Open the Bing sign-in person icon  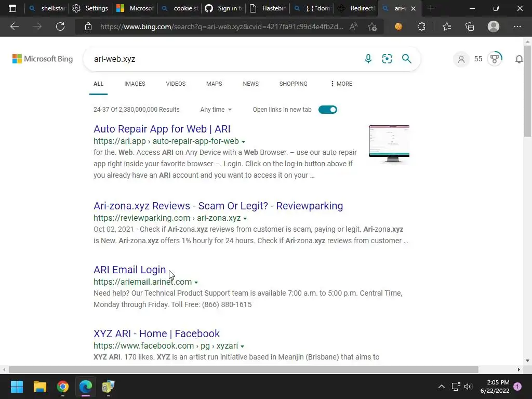pos(461,59)
